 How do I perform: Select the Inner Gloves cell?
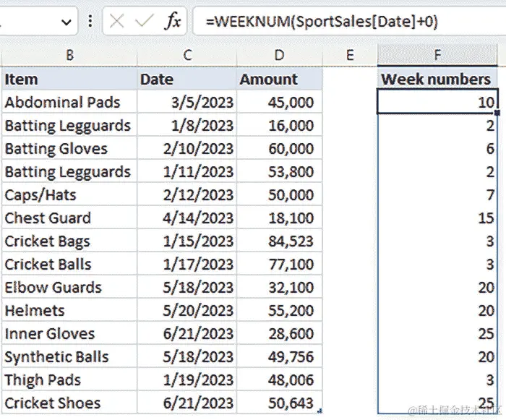(69, 333)
